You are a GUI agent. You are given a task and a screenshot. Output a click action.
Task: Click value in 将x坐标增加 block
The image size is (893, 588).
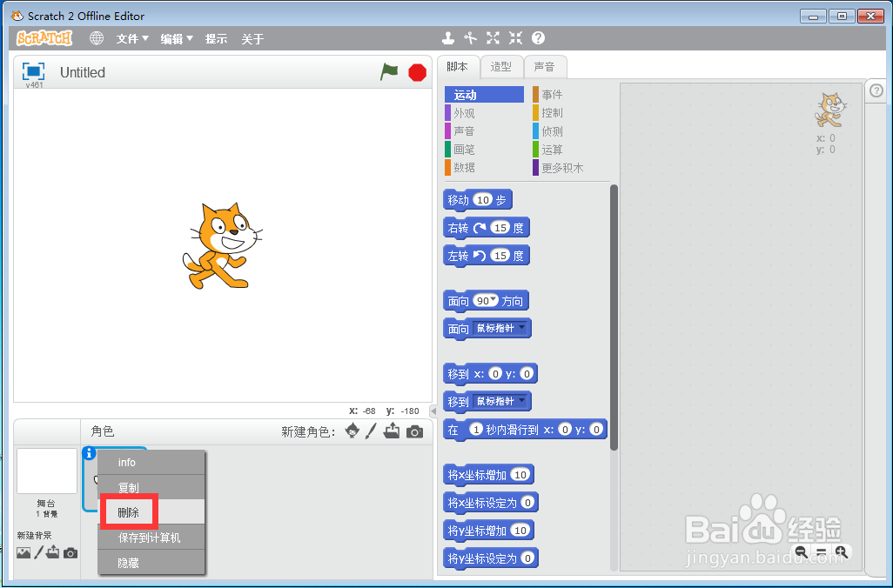click(x=520, y=474)
